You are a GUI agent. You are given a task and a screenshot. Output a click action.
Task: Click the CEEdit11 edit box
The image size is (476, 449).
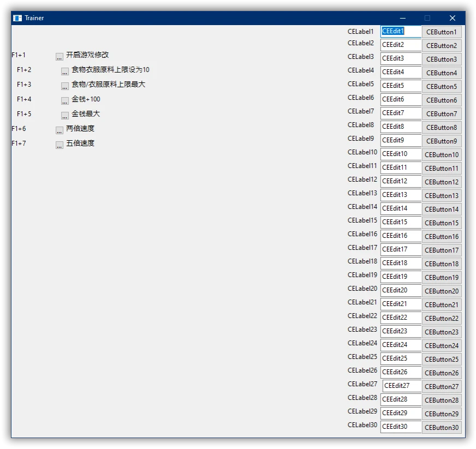coord(401,168)
